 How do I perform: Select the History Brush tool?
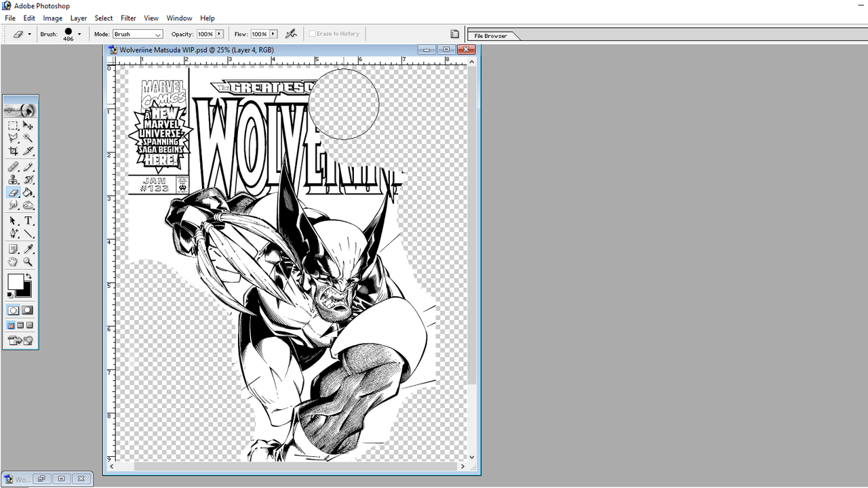tap(28, 180)
